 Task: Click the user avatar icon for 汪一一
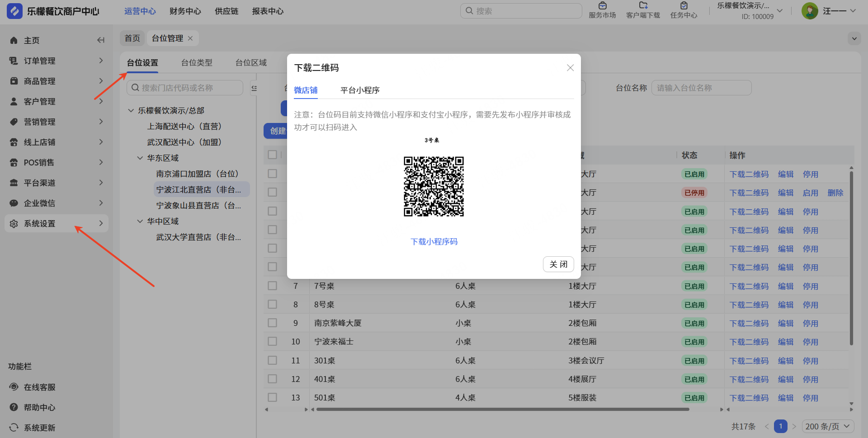(x=810, y=11)
